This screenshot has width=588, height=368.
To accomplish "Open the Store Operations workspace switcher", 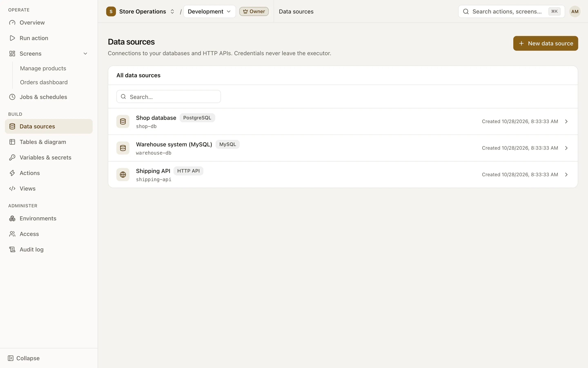I will coord(141,11).
